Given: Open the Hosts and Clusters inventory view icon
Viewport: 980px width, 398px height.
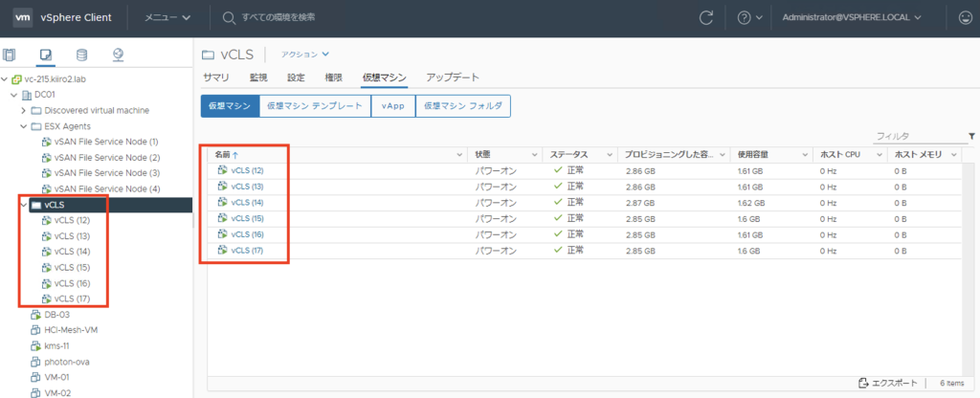Looking at the screenshot, I should tap(9, 55).
